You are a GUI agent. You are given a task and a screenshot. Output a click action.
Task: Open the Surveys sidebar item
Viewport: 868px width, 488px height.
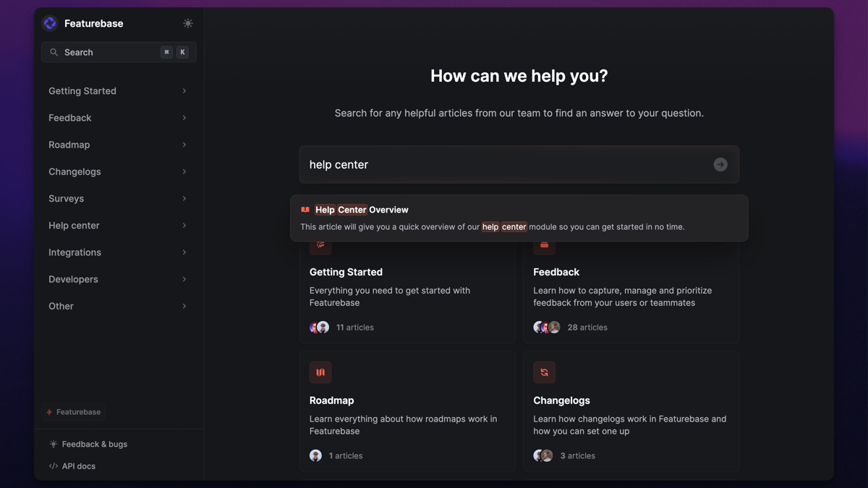point(67,199)
